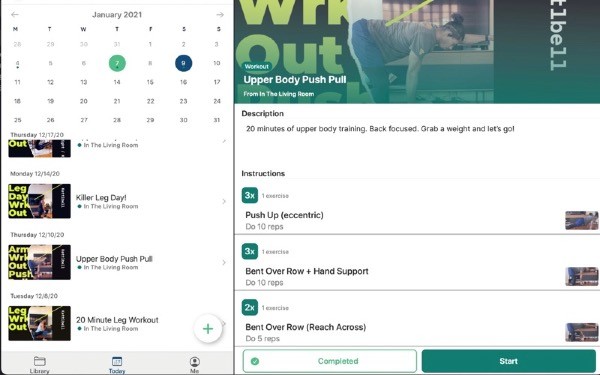Image resolution: width=600 pixels, height=375 pixels.
Task: Open Bent Over Row + Hand Support exercise
Action: point(417,276)
